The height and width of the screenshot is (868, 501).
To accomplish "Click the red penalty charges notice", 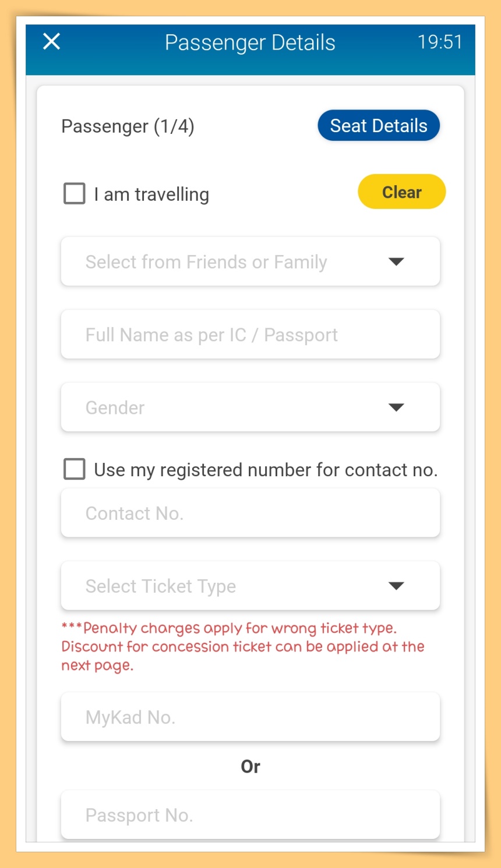I will click(x=242, y=647).
